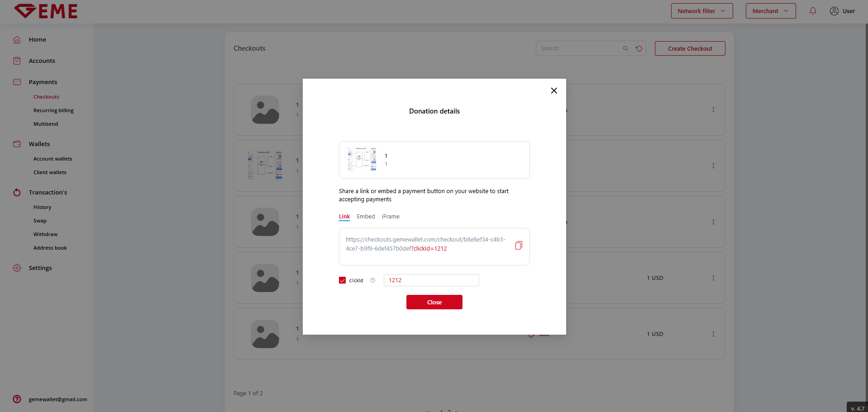The height and width of the screenshot is (412, 868).
Task: Uncheck the clickId checkbox
Action: [x=342, y=280]
